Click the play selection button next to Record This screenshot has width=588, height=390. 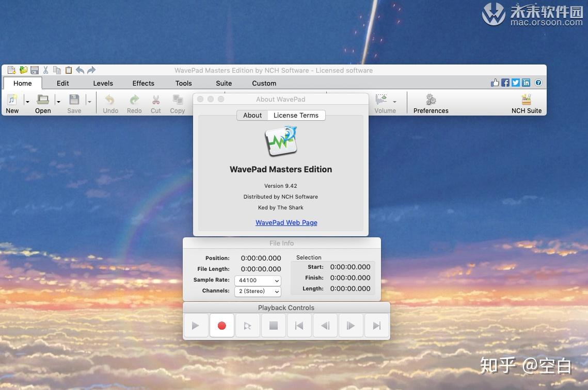(247, 326)
